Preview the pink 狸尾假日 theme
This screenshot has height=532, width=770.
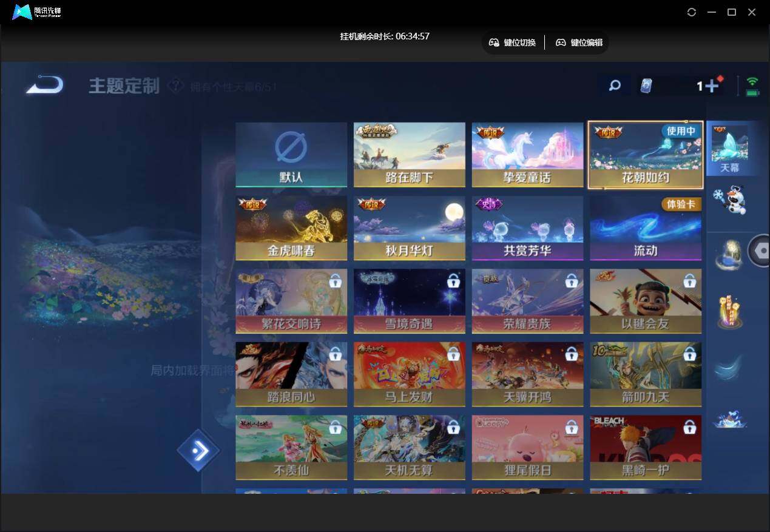coord(527,448)
